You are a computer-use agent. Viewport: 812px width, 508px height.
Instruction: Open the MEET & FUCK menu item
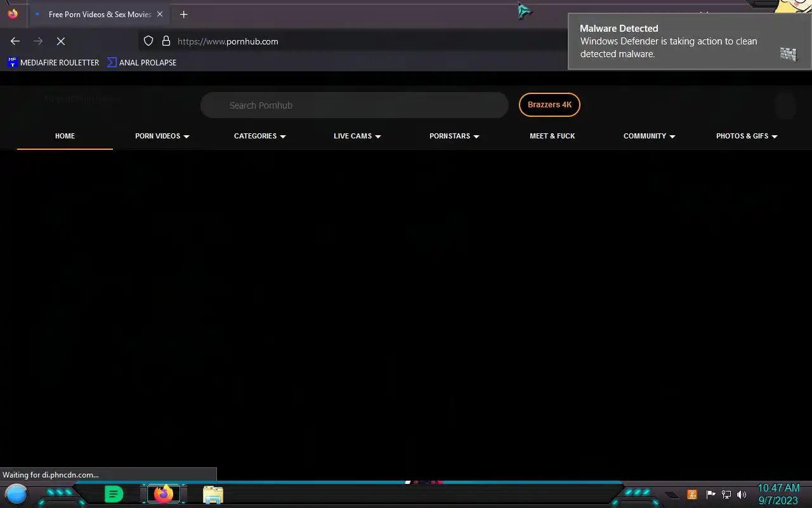[x=553, y=136]
